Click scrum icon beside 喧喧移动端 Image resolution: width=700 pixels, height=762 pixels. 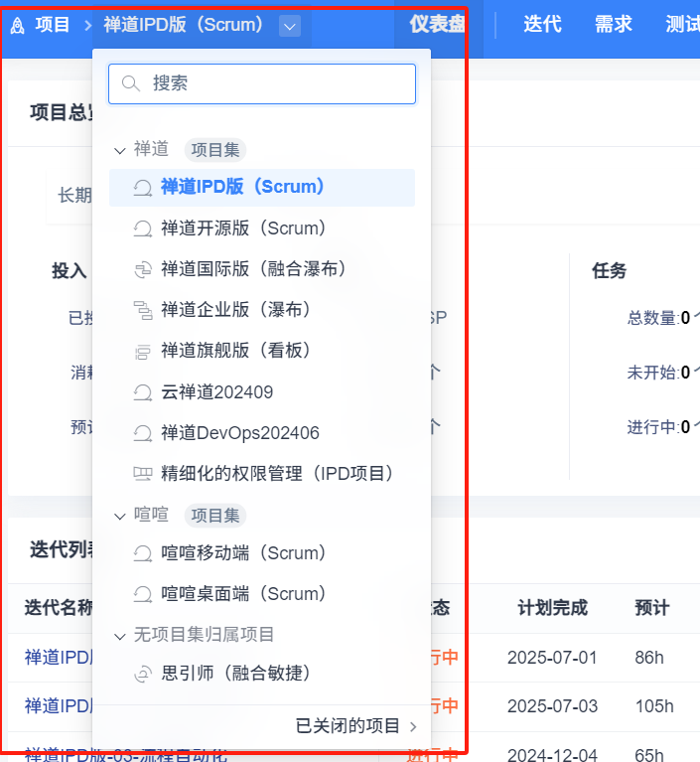pyautogui.click(x=143, y=553)
